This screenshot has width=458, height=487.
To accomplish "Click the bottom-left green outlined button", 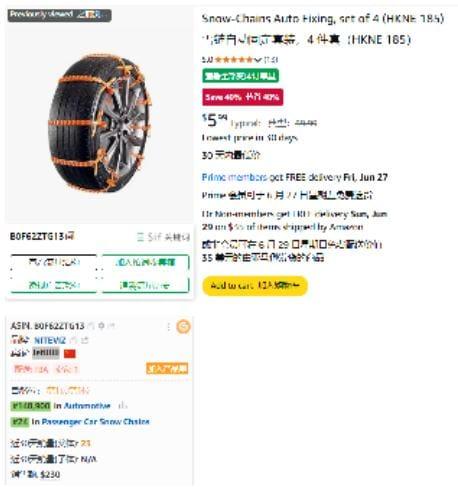I will (x=54, y=285).
